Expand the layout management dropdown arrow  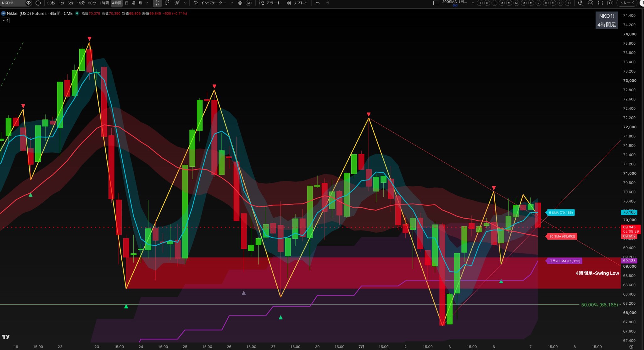pyautogui.click(x=473, y=3)
